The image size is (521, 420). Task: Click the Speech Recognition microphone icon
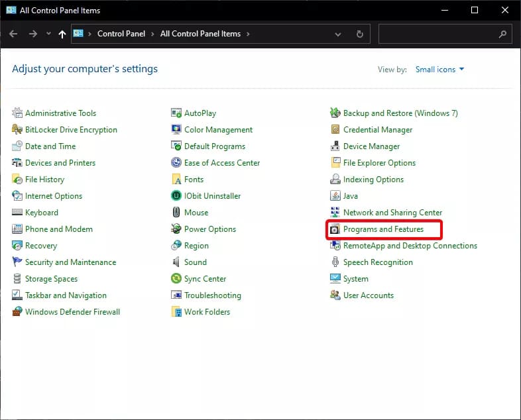pos(335,262)
